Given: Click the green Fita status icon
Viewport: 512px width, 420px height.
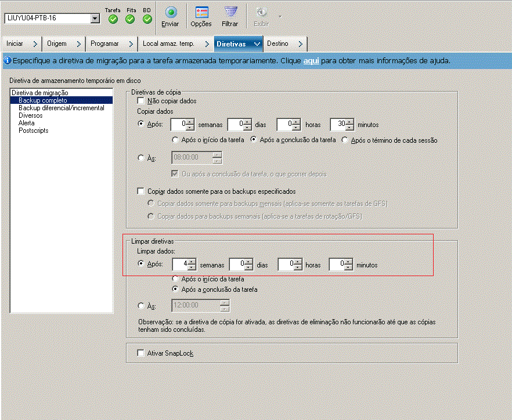Looking at the screenshot, I should (x=129, y=19).
